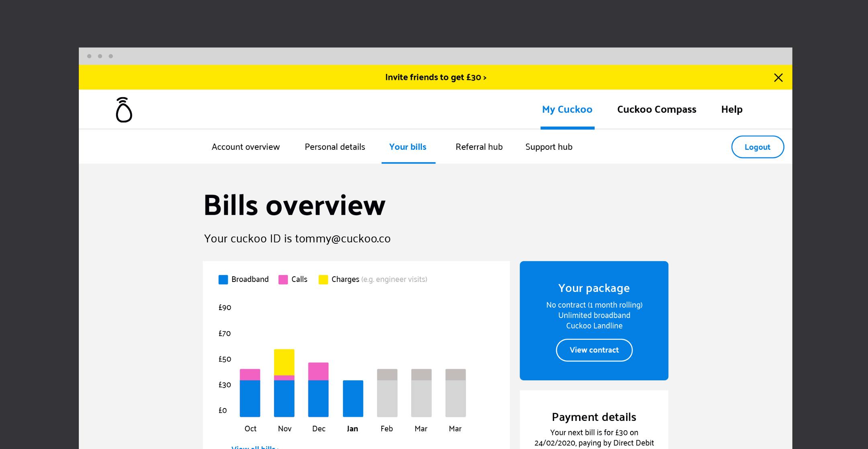This screenshot has width=868, height=449.
Task: Open the Invite friends to get £30 link
Action: point(436,77)
